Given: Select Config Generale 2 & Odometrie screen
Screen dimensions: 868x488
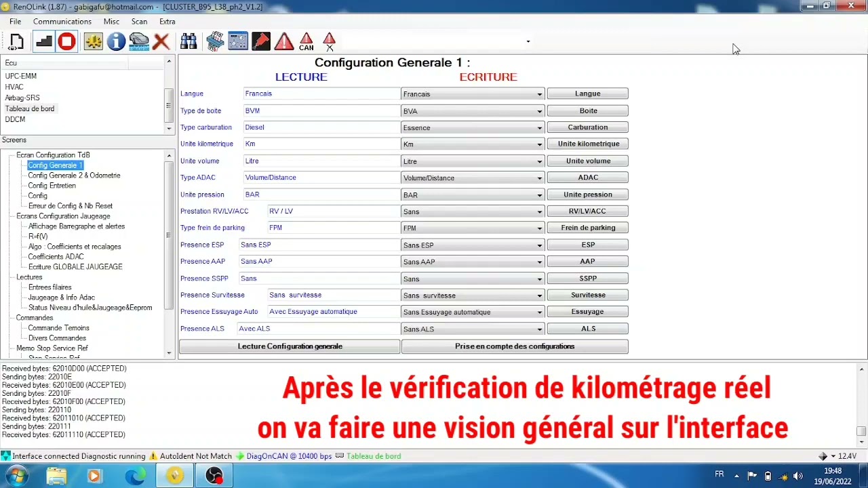Looking at the screenshot, I should 74,176.
